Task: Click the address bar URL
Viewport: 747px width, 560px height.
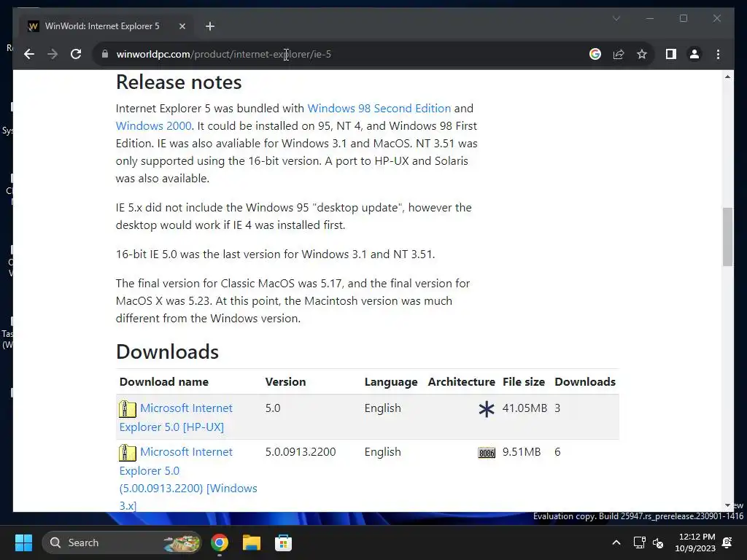Action: click(223, 54)
